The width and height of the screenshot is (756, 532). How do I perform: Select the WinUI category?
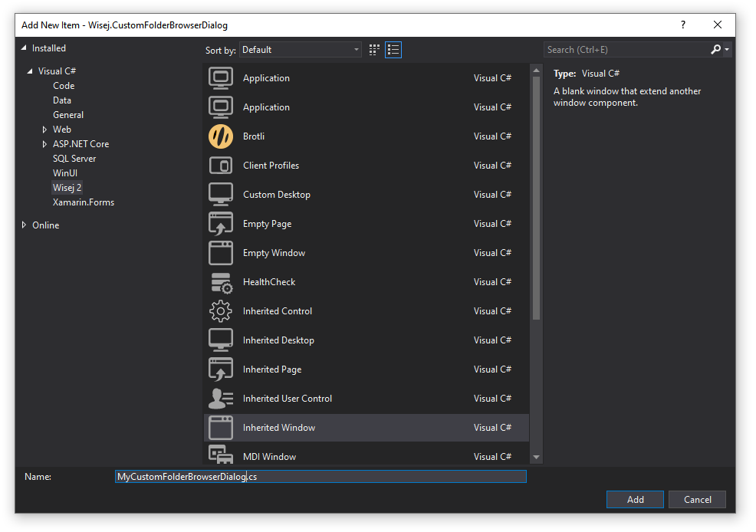65,173
